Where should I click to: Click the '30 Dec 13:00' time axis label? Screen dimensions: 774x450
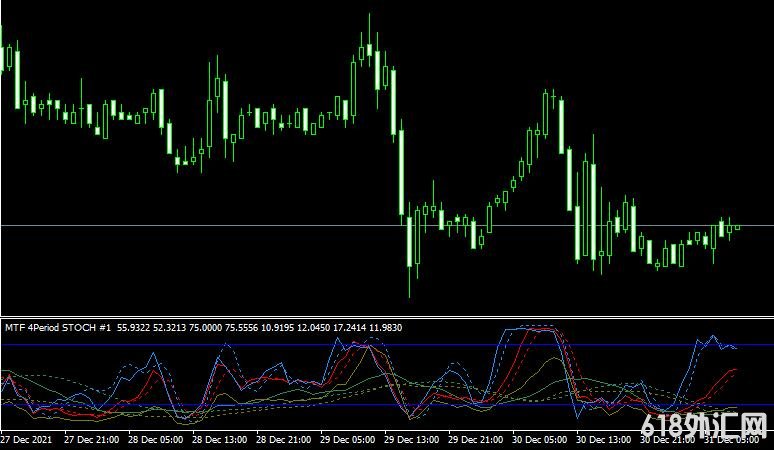pyautogui.click(x=604, y=440)
